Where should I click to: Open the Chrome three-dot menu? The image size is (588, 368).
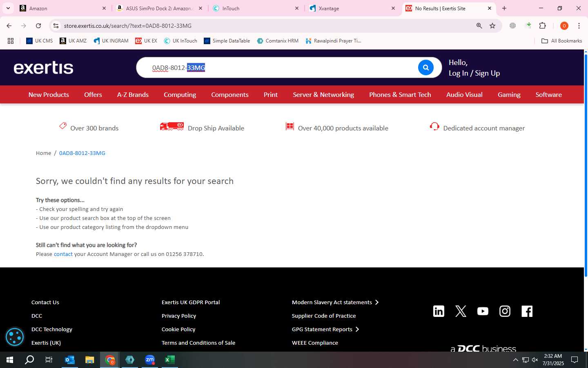(579, 26)
